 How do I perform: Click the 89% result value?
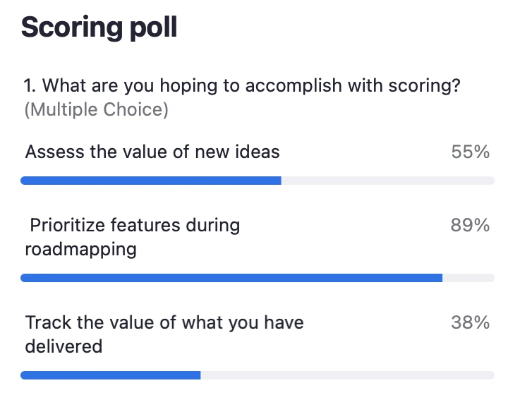tap(470, 225)
